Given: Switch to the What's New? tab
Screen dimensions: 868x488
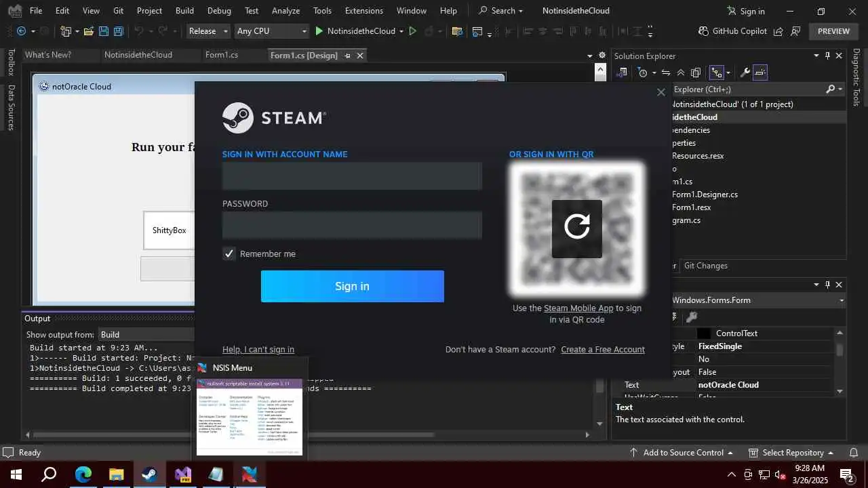Looking at the screenshot, I should click(x=48, y=55).
